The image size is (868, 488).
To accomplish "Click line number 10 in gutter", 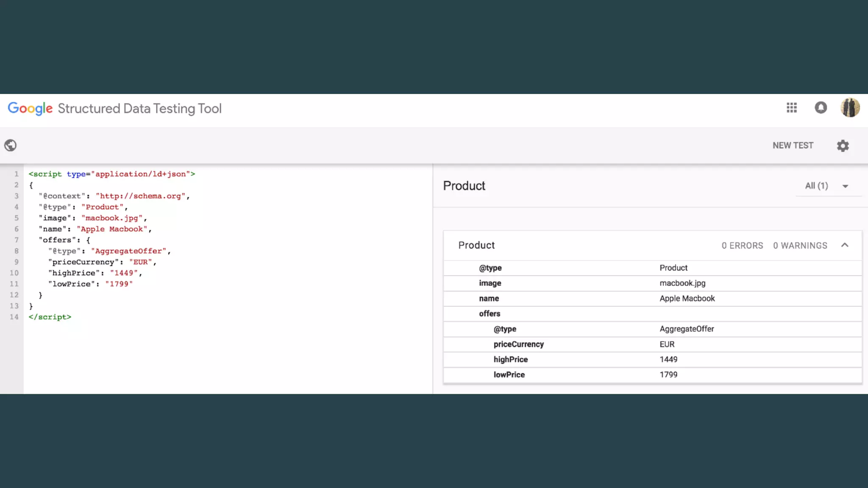I will point(14,273).
